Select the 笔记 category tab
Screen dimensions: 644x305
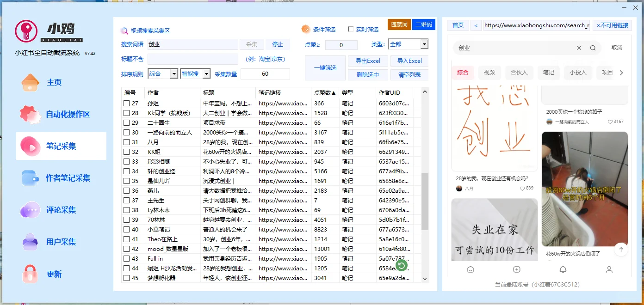[x=549, y=73]
